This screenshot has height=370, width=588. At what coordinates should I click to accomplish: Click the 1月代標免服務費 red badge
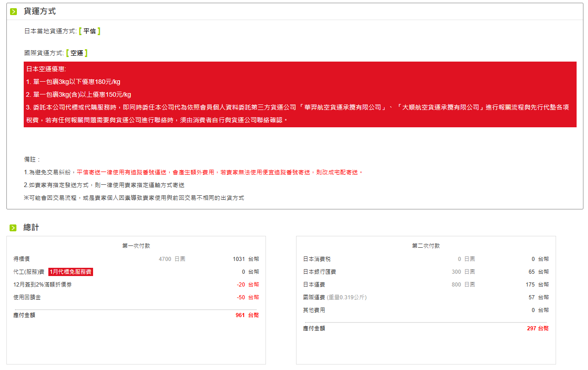click(71, 272)
